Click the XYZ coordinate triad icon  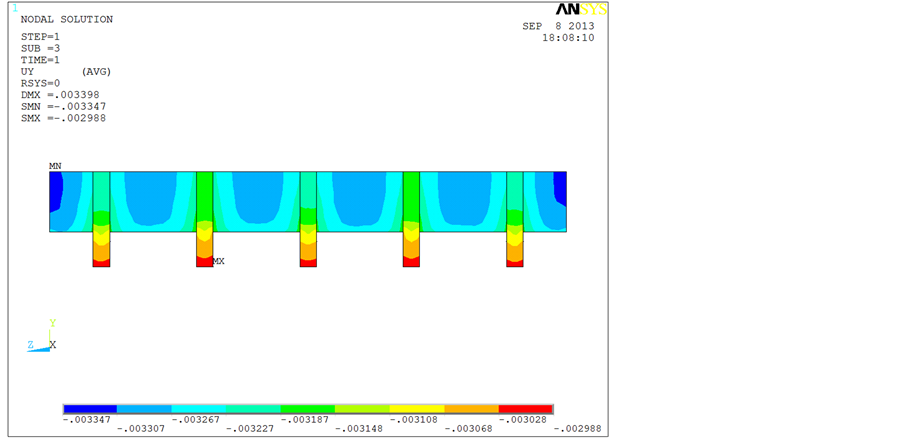coord(44,338)
